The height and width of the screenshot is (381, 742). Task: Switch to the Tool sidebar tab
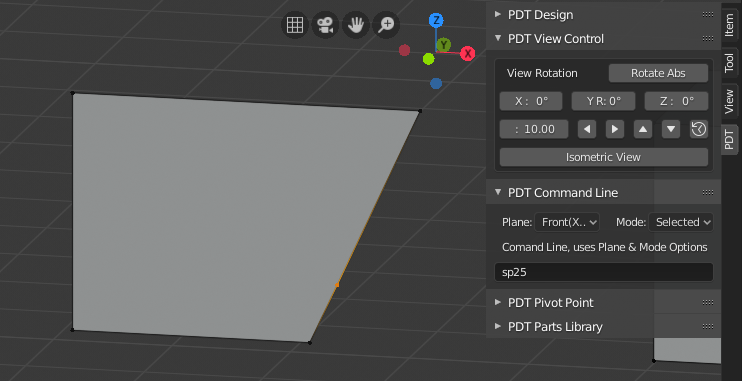pyautogui.click(x=730, y=62)
